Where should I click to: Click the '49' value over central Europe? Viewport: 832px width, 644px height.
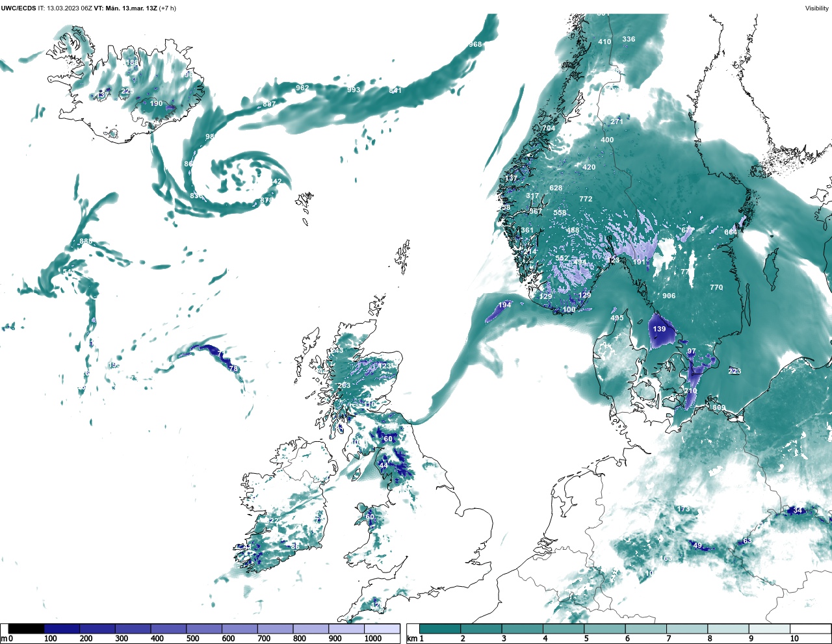coord(697,545)
